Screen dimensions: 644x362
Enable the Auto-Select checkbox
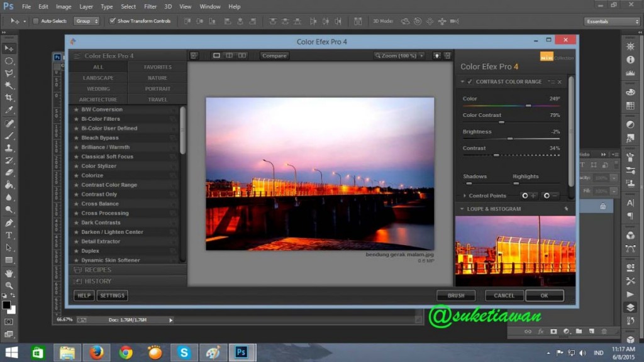coord(36,21)
